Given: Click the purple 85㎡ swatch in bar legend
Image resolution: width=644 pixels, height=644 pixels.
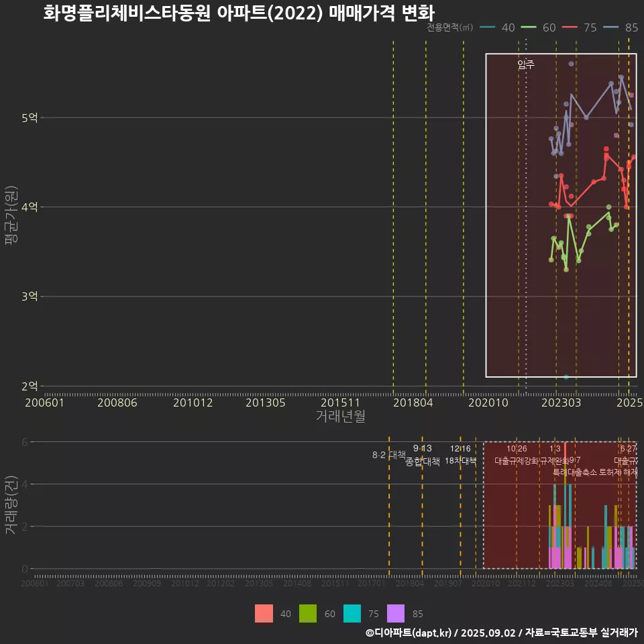Looking at the screenshot, I should pos(396,613).
